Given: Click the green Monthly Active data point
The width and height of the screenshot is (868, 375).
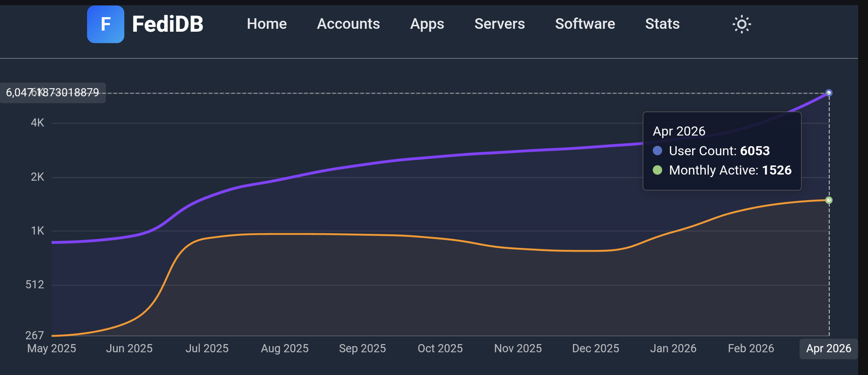Looking at the screenshot, I should click(829, 200).
